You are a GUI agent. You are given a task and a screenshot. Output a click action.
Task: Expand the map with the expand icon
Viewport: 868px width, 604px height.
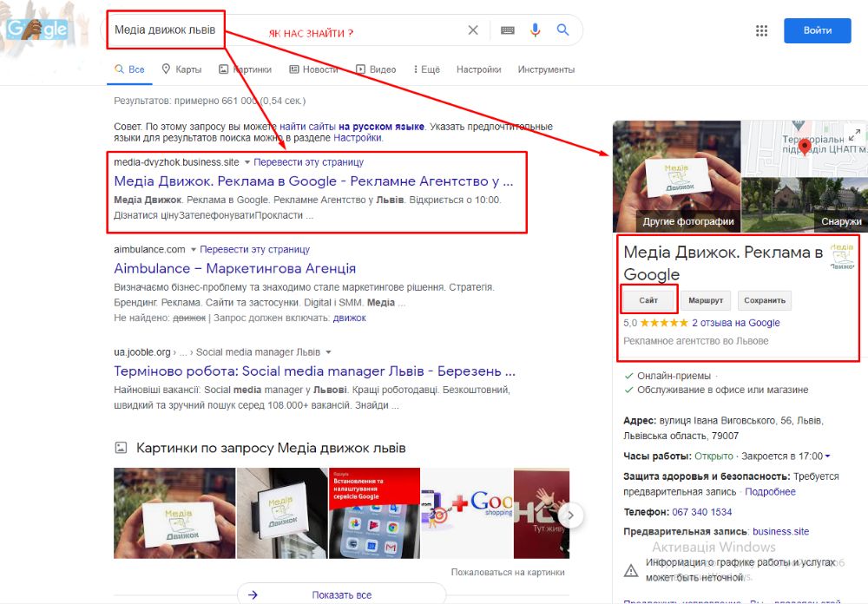pyautogui.click(x=855, y=135)
